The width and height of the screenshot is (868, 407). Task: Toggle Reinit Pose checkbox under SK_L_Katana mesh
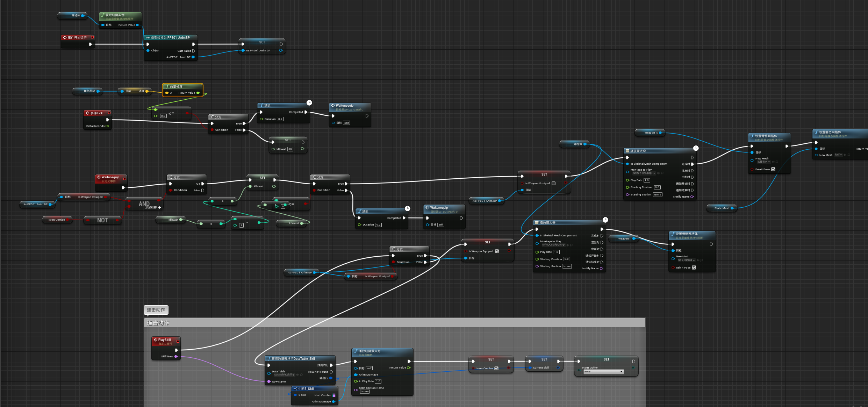pyautogui.click(x=694, y=267)
